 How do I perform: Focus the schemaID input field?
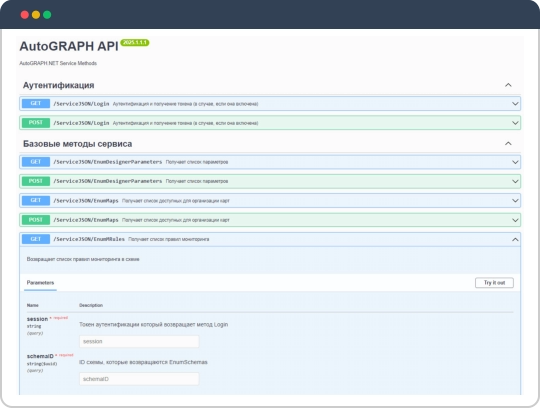pos(139,379)
